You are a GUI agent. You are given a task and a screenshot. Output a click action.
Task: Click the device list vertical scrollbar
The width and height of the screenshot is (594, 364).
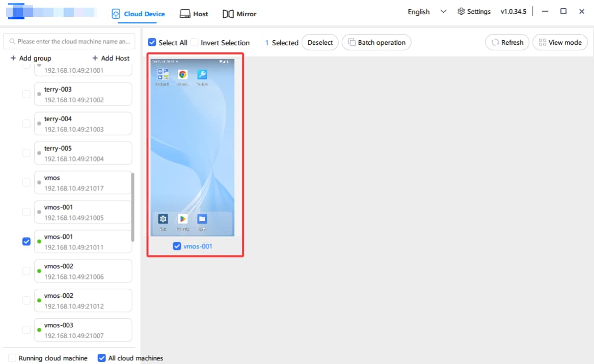(x=133, y=207)
